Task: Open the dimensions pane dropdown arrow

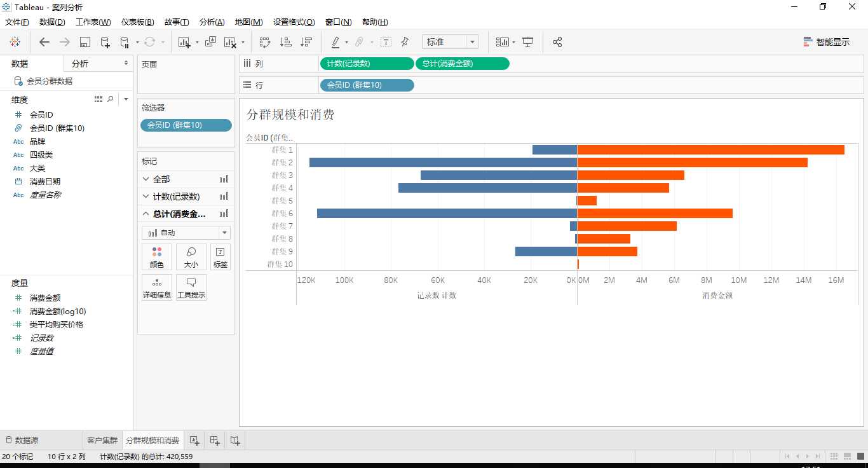Action: (x=126, y=99)
